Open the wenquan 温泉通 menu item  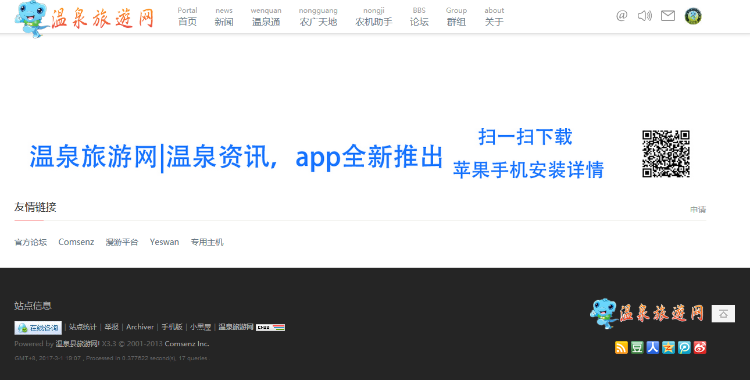266,17
